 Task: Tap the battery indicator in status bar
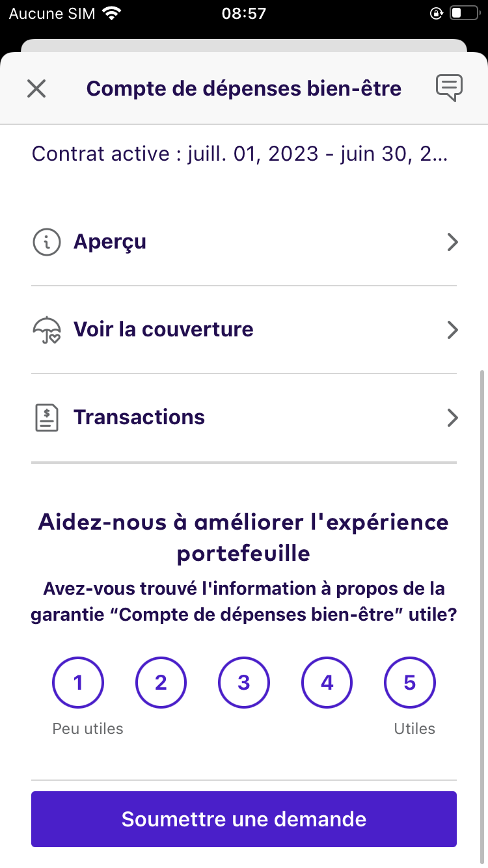click(x=465, y=13)
